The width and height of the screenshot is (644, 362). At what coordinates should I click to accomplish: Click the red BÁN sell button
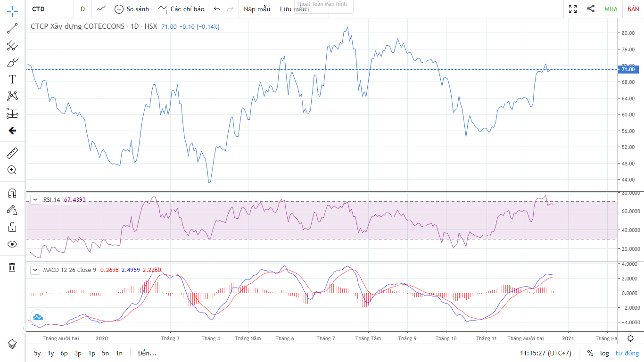(633, 9)
